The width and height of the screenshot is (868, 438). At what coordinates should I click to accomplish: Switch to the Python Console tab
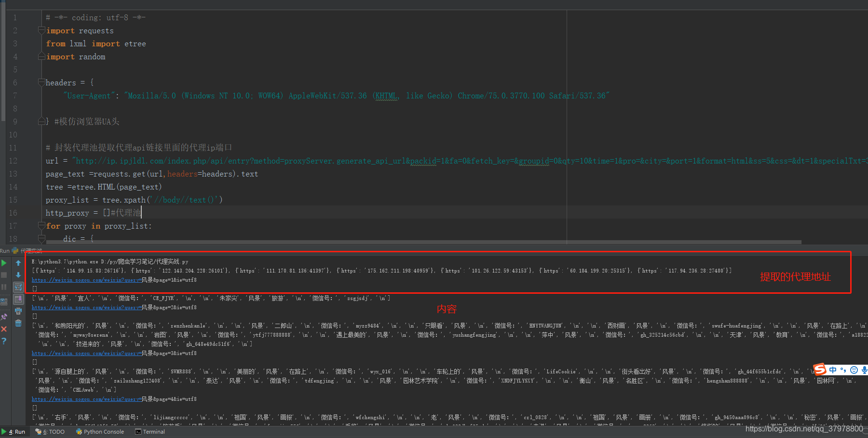100,432
